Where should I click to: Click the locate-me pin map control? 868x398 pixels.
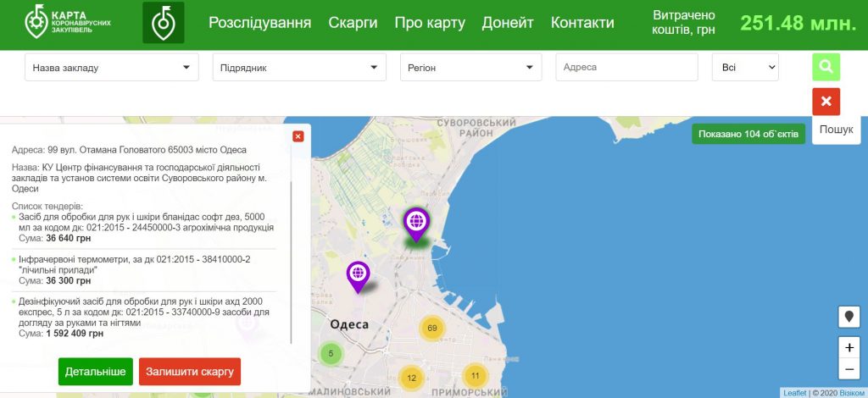pos(849,317)
